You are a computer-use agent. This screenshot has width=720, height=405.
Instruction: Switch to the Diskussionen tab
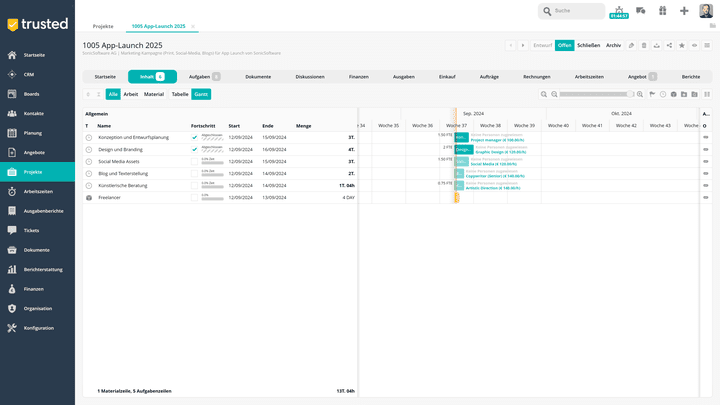tap(310, 77)
